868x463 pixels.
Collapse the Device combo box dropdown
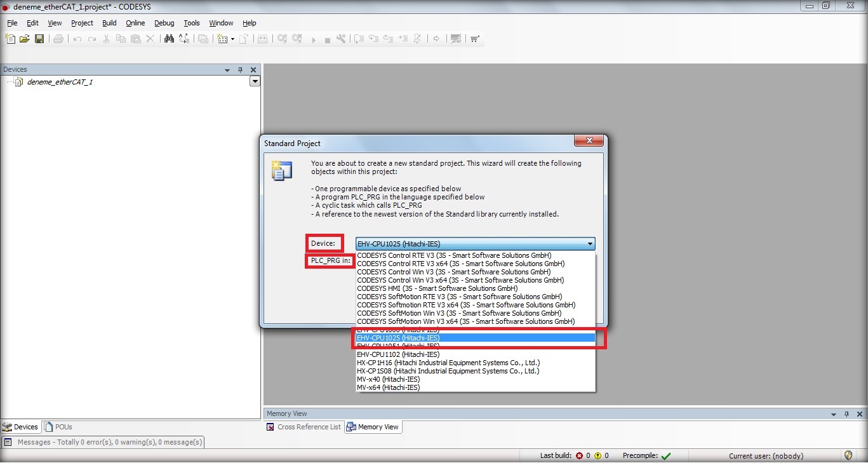(590, 244)
